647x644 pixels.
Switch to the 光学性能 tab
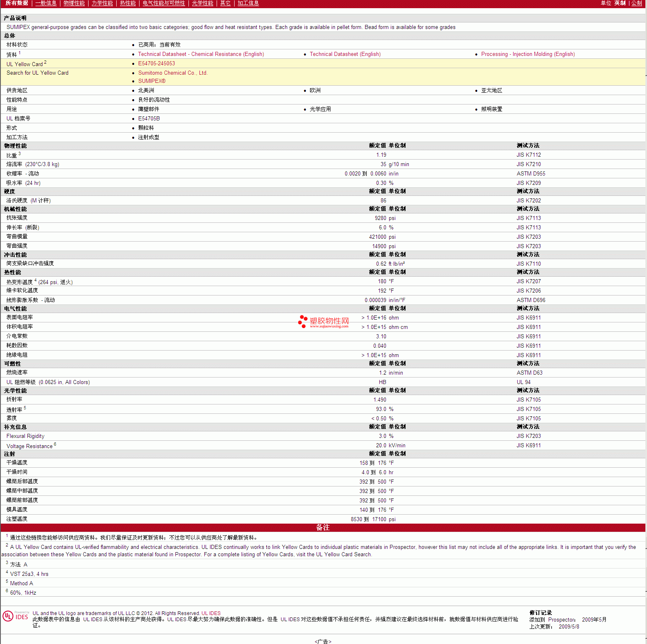point(202,3)
